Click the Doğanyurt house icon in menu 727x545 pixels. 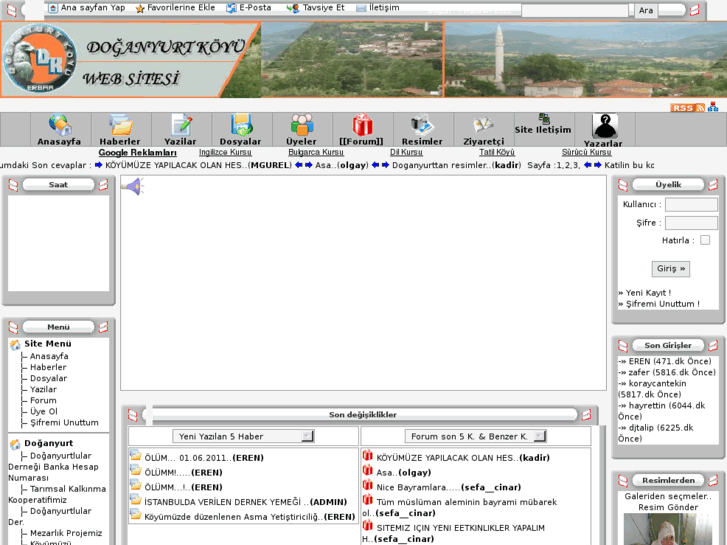tap(15, 444)
